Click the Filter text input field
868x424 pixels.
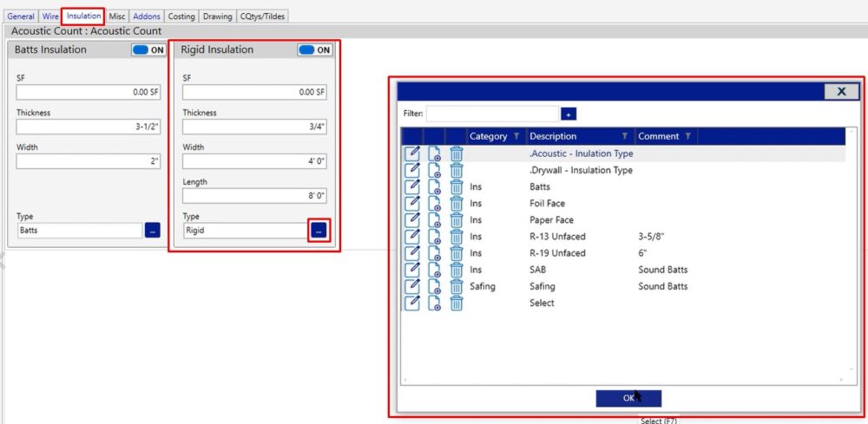(x=492, y=114)
